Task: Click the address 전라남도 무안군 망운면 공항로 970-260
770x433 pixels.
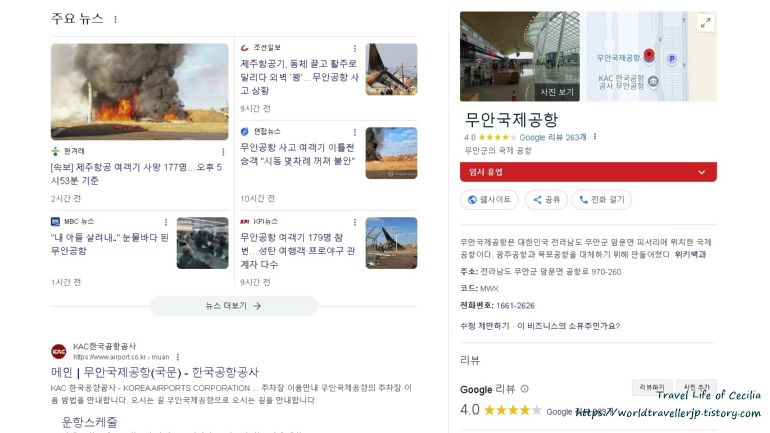Action: tap(550, 271)
